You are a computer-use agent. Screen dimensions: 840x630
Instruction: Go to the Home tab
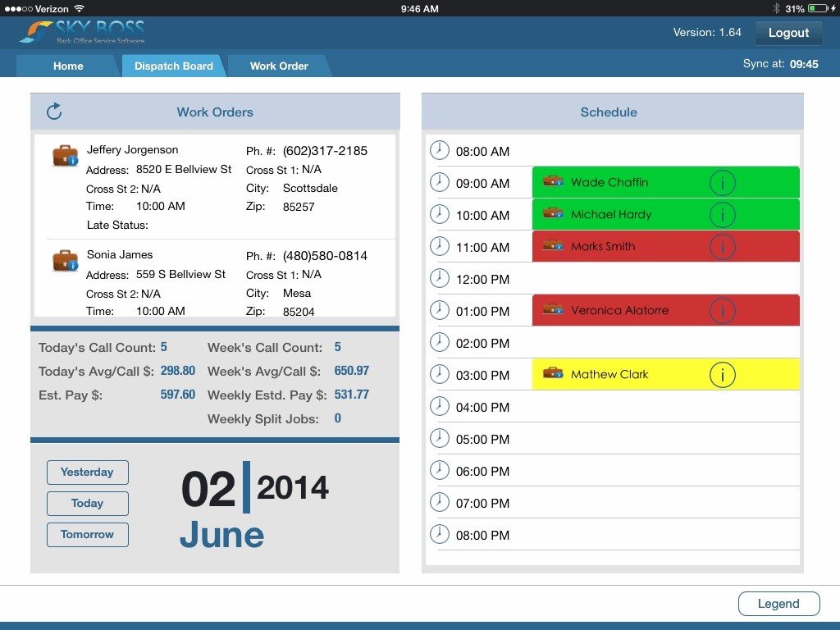(68, 66)
